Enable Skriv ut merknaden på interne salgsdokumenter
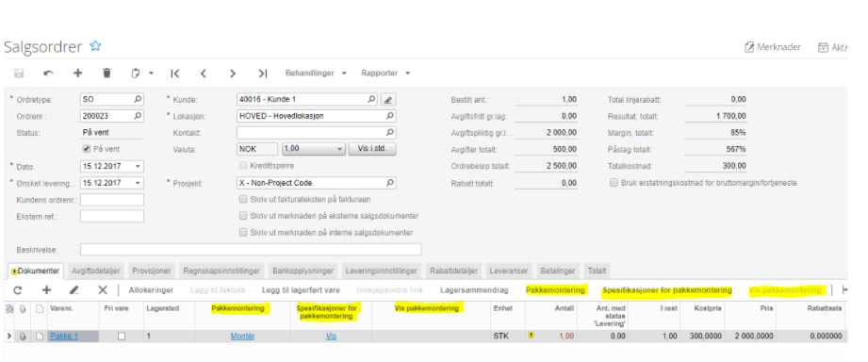 243,233
